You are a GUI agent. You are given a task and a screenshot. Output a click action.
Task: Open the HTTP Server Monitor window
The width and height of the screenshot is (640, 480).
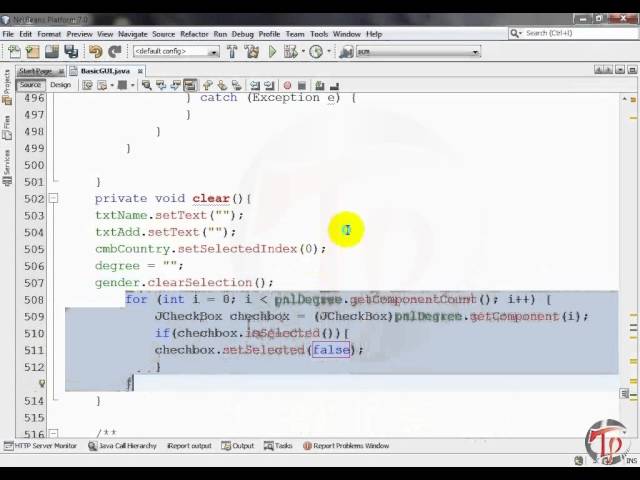pyautogui.click(x=40, y=446)
